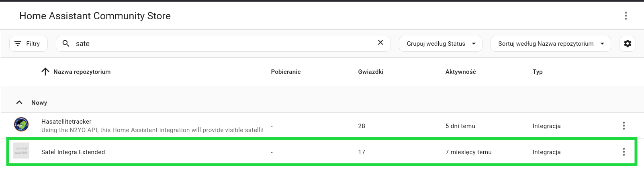Clear the search field with the X
644x169 pixels.
coord(380,43)
